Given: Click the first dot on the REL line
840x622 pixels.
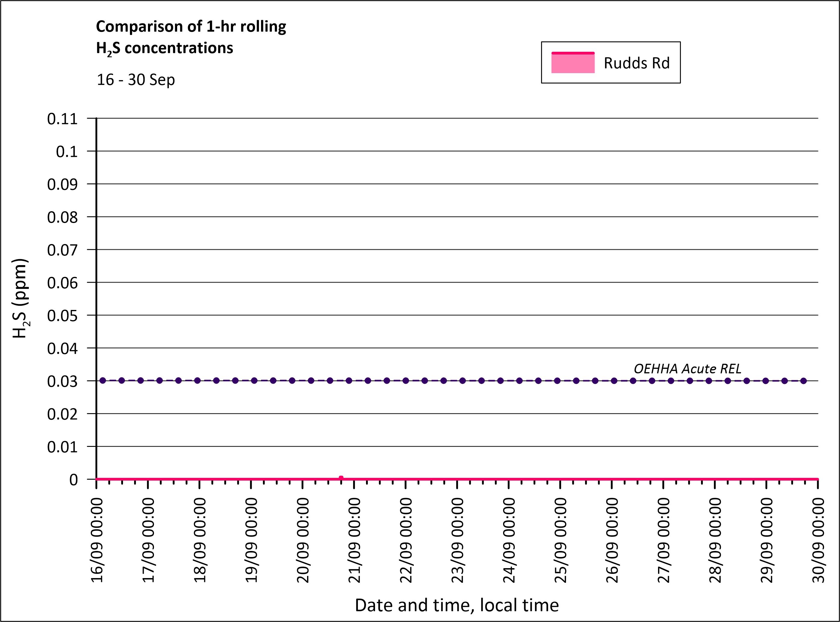Looking at the screenshot, I should [103, 381].
